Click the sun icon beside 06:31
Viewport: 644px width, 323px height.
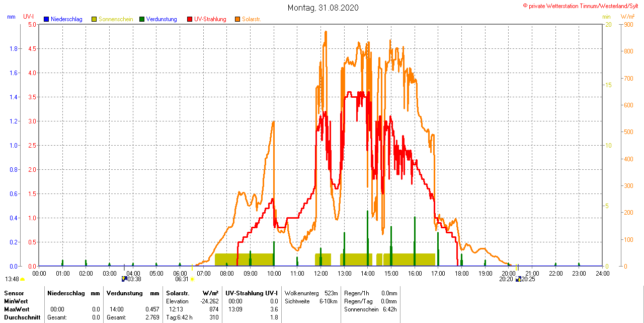pos(192,279)
